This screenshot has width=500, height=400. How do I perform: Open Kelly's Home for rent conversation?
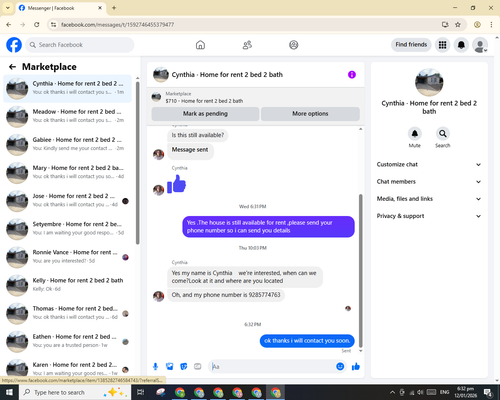(x=67, y=286)
